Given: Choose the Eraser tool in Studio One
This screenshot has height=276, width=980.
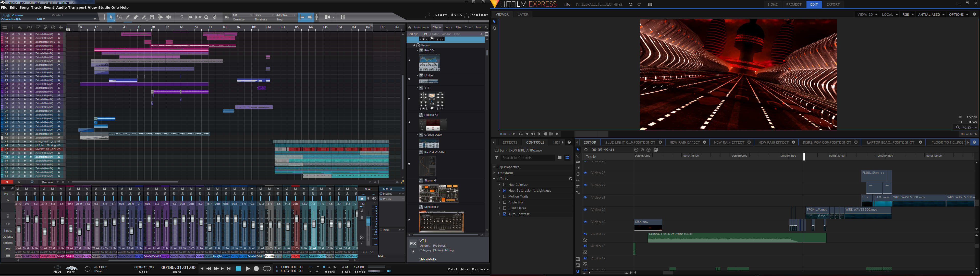Looking at the screenshot, I should [136, 17].
